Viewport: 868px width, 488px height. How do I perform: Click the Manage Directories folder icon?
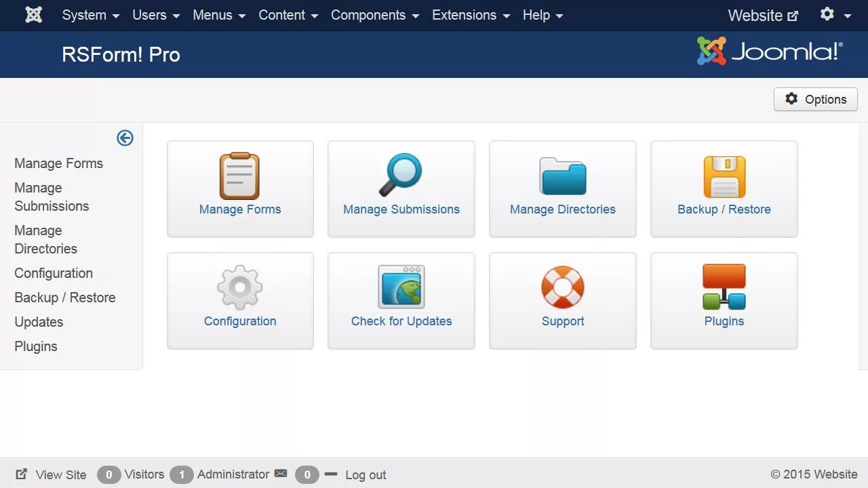point(563,176)
